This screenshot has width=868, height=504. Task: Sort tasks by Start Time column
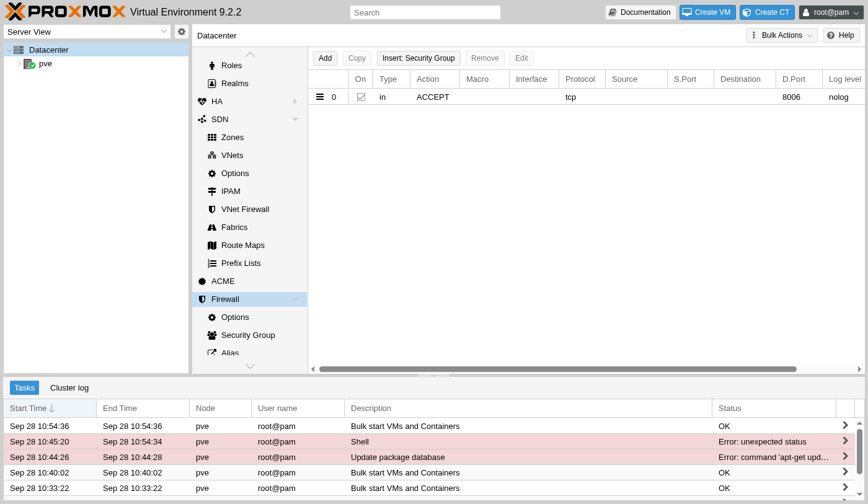[x=50, y=409]
